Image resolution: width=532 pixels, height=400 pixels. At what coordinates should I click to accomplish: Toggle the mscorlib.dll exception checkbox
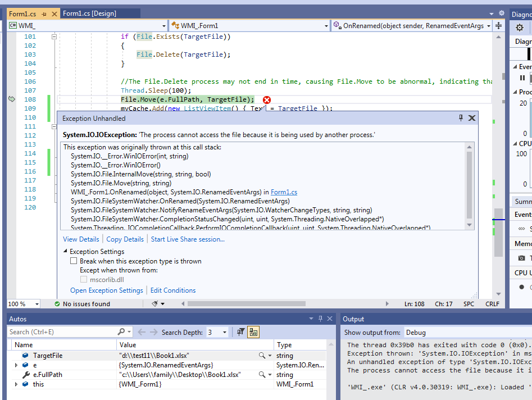click(84, 280)
